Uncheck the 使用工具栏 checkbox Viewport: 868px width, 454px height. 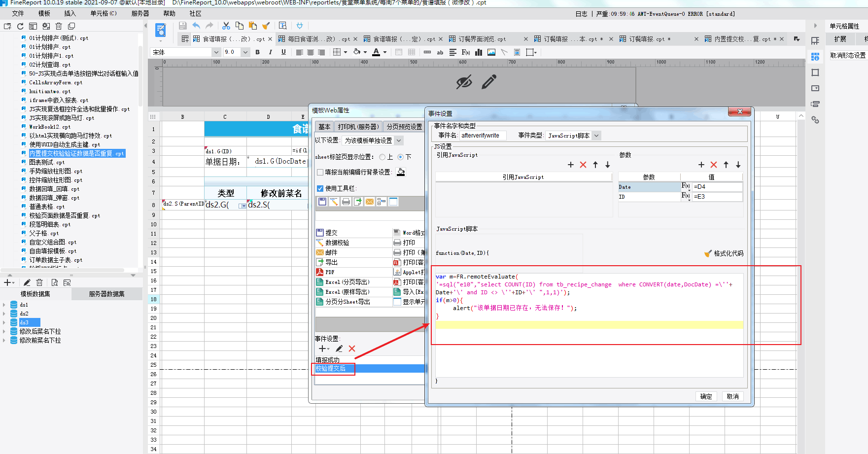click(320, 188)
